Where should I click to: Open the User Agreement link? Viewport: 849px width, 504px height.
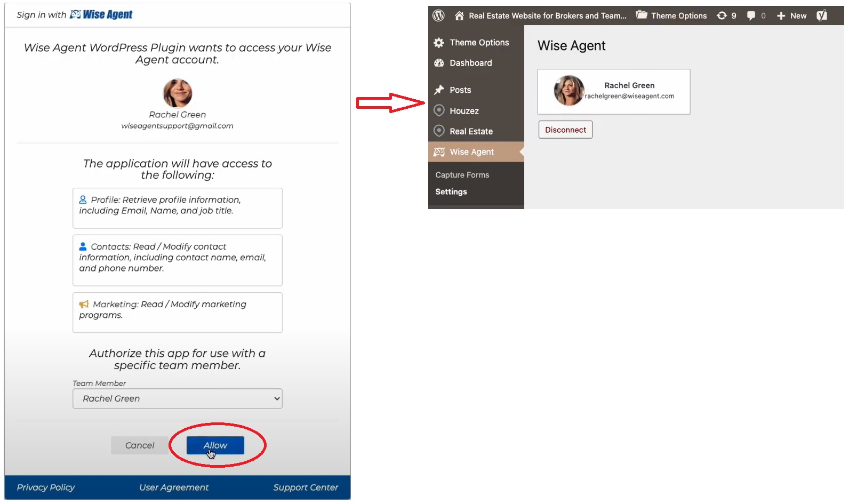174,487
